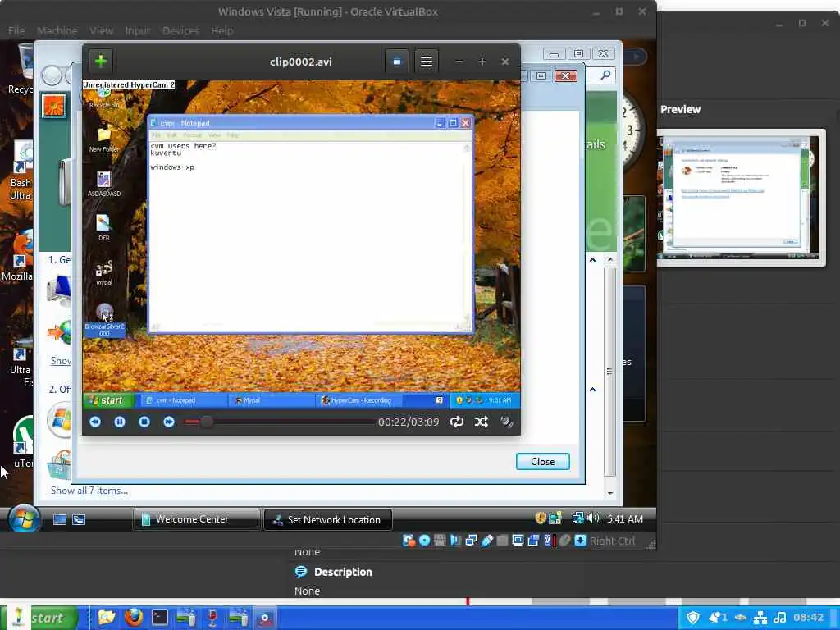
Task: Open the media player hamburger menu
Action: coord(426,62)
